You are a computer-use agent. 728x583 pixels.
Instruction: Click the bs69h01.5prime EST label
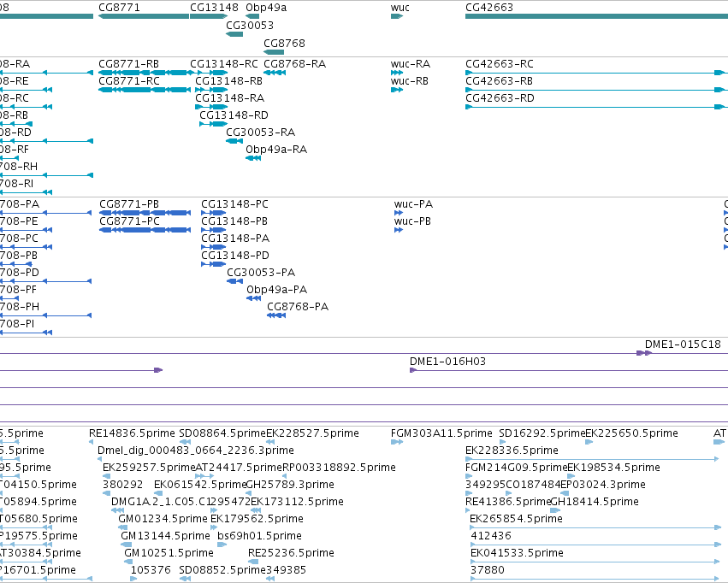(x=259, y=536)
